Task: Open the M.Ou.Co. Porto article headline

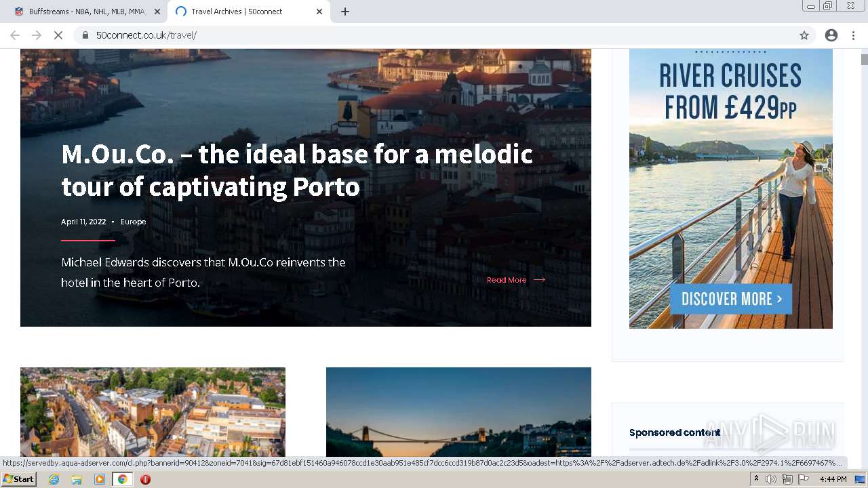Action: point(297,170)
